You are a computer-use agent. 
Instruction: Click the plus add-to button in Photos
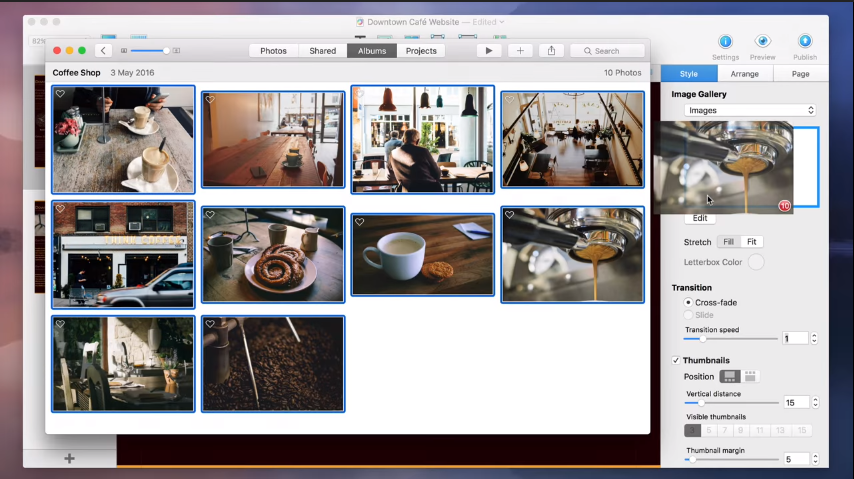[520, 51]
